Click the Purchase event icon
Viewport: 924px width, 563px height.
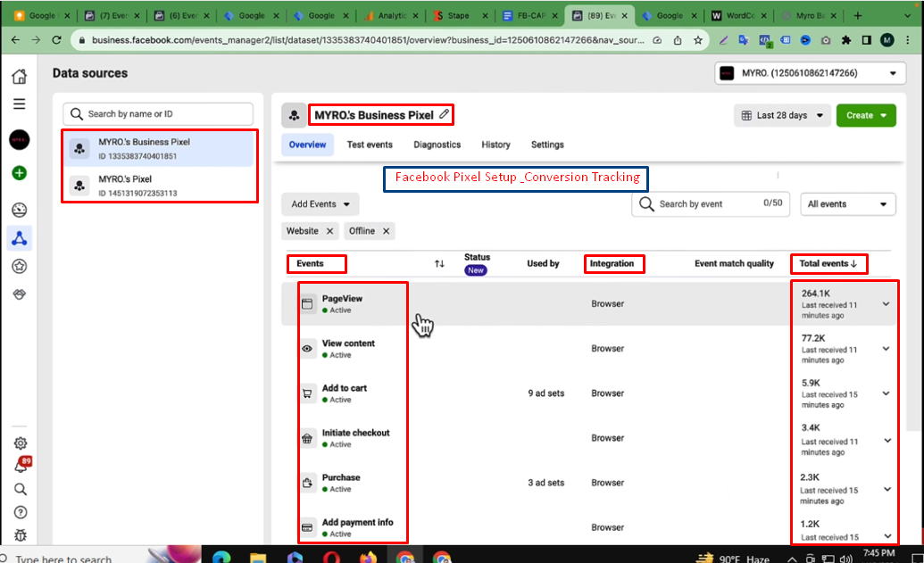[307, 483]
